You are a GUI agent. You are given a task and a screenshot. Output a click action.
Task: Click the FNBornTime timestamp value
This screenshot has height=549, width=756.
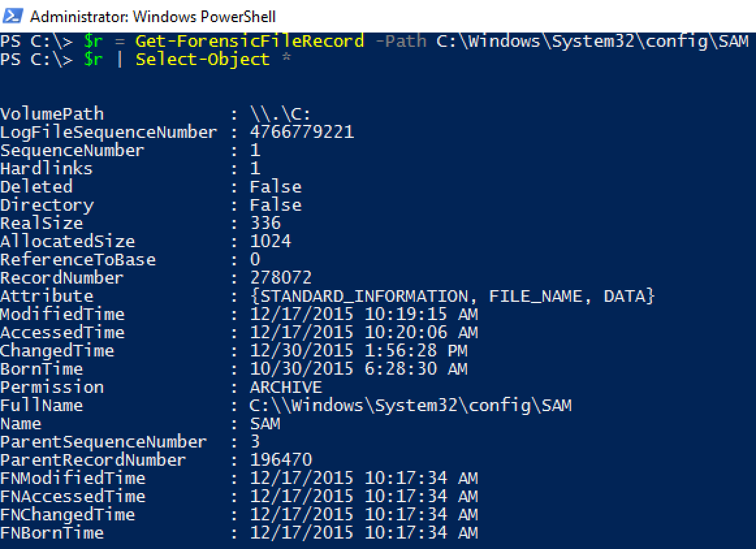click(x=364, y=533)
